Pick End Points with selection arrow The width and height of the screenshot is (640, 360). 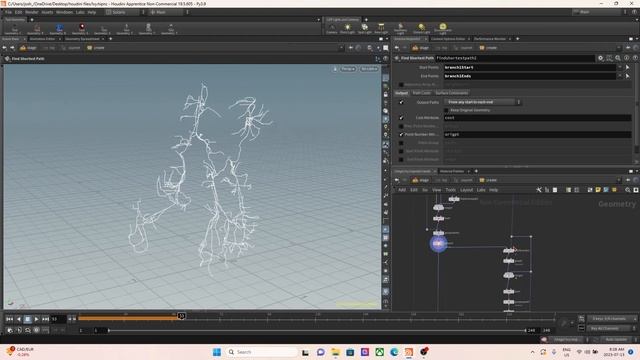[x=627, y=76]
